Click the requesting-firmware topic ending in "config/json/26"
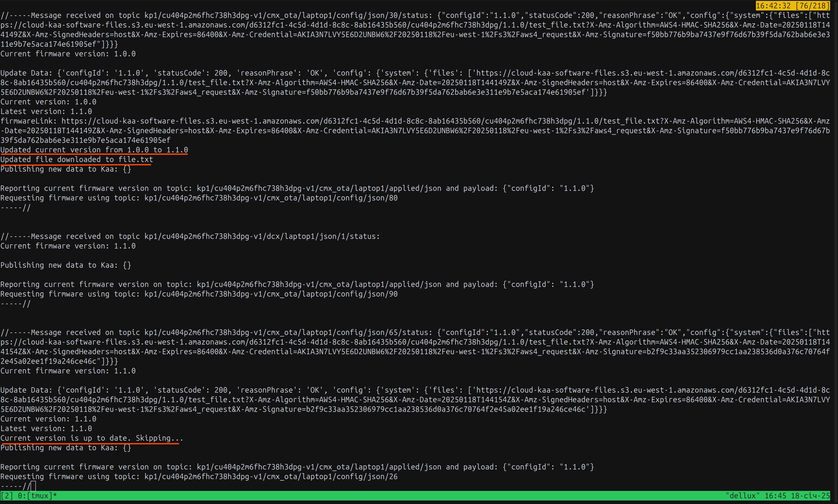The width and height of the screenshot is (838, 504). [271, 476]
